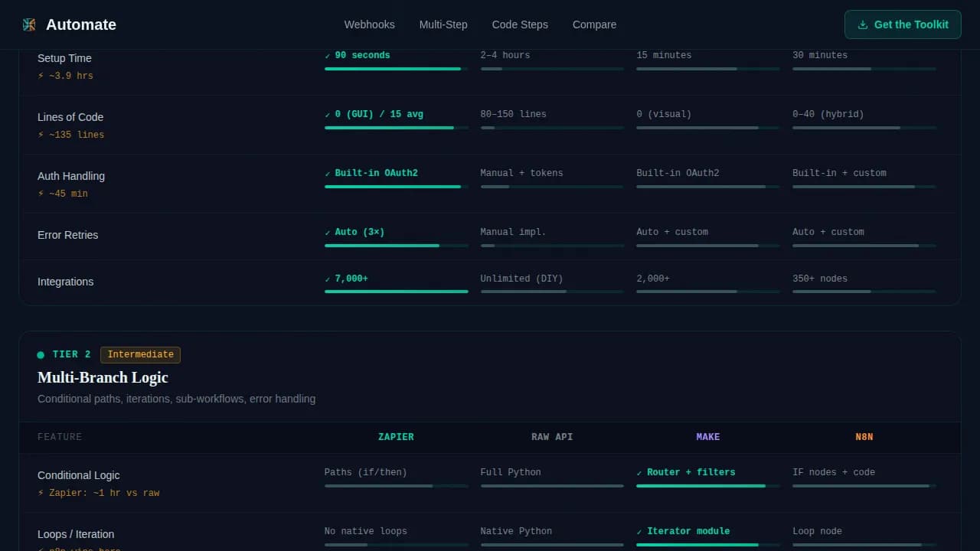Click the N8N column header
The height and width of the screenshot is (551, 980).
pos(864,437)
